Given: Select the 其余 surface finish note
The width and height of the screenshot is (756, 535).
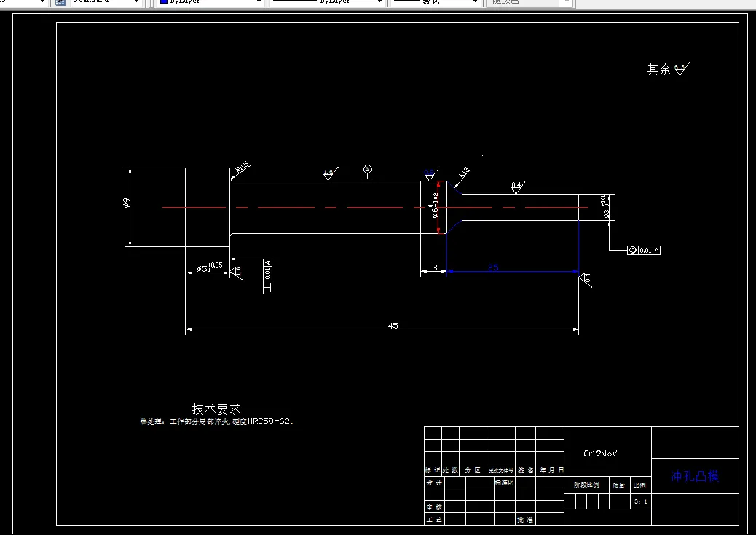Looking at the screenshot, I should [x=669, y=69].
